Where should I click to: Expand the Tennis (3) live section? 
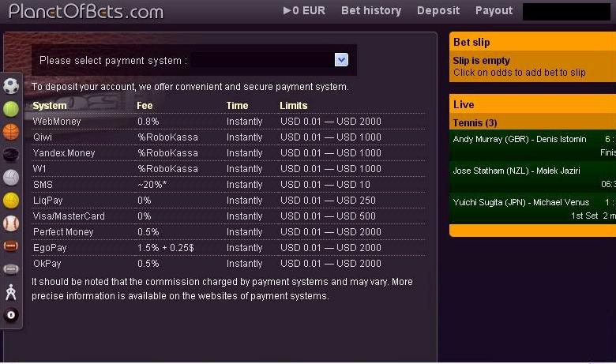point(532,123)
